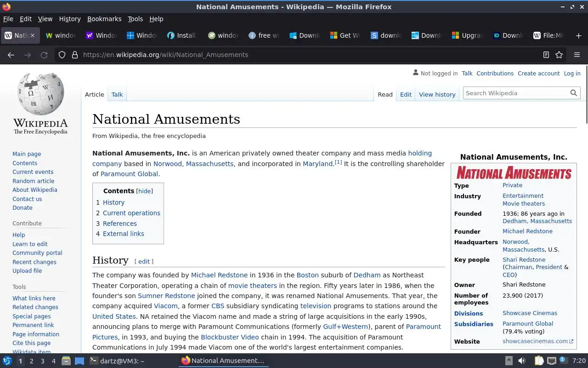Viewport: 588px width, 368px height.
Task: Switch to the 'free wi' tab
Action: pyautogui.click(x=263, y=35)
